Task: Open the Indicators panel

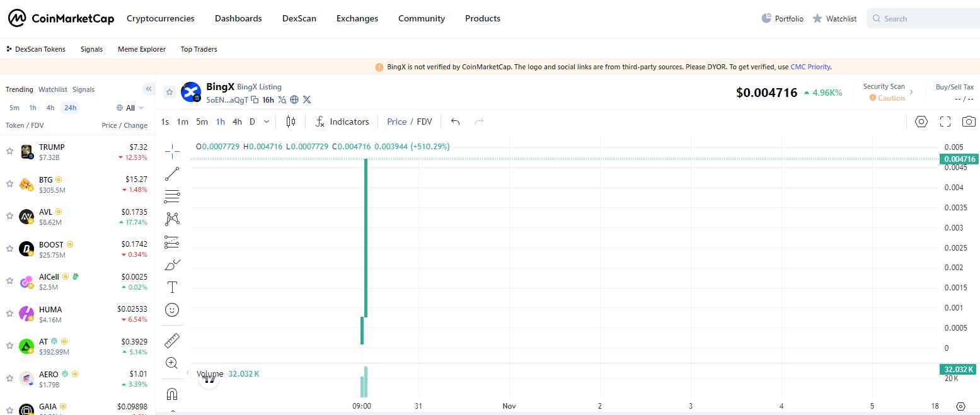Action: coord(342,122)
